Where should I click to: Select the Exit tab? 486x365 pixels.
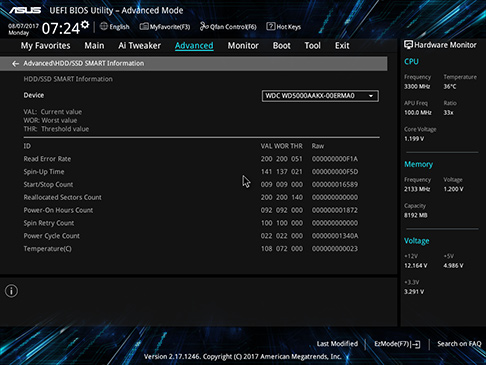click(x=342, y=46)
